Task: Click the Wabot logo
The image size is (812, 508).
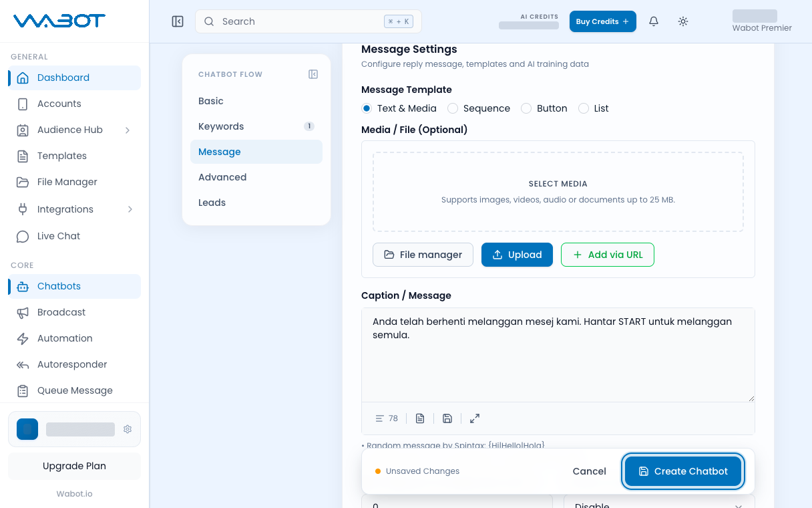Action: point(59,21)
